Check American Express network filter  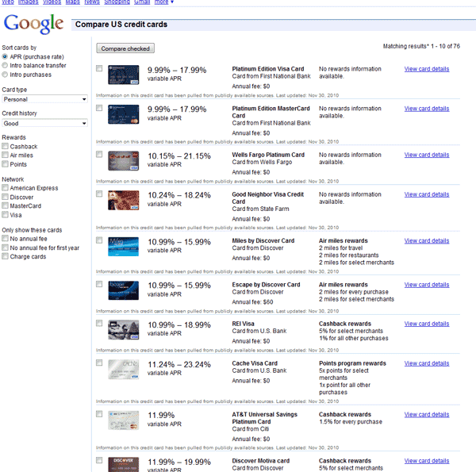click(5, 188)
